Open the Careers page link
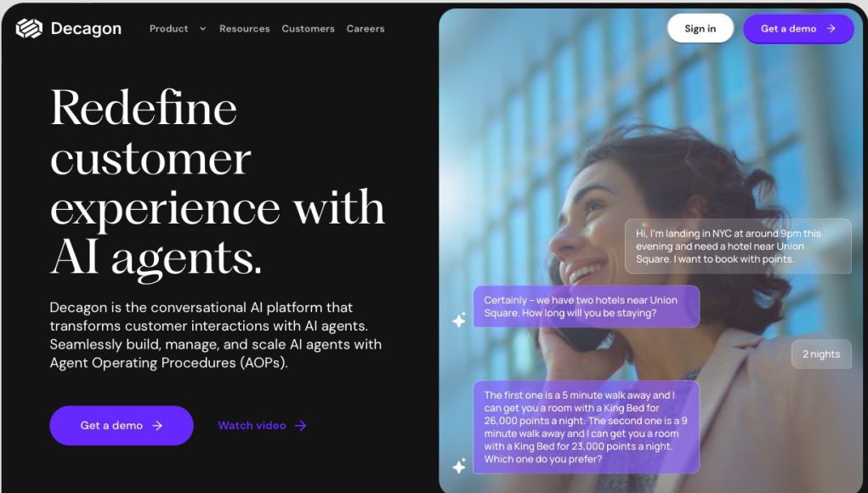868x493 pixels. coord(366,29)
